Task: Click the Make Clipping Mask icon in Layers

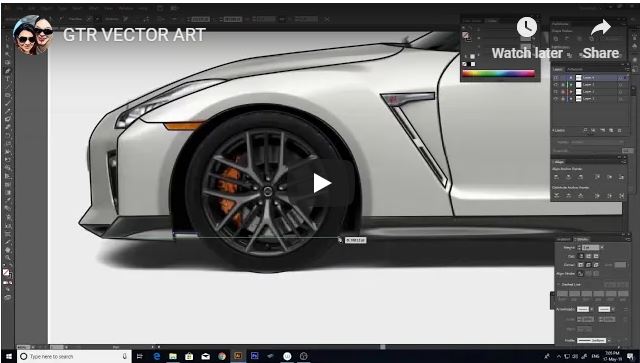Action: point(593,130)
